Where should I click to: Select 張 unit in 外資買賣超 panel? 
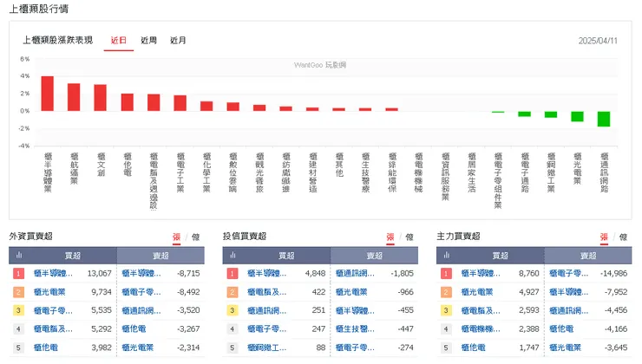pyautogui.click(x=176, y=237)
